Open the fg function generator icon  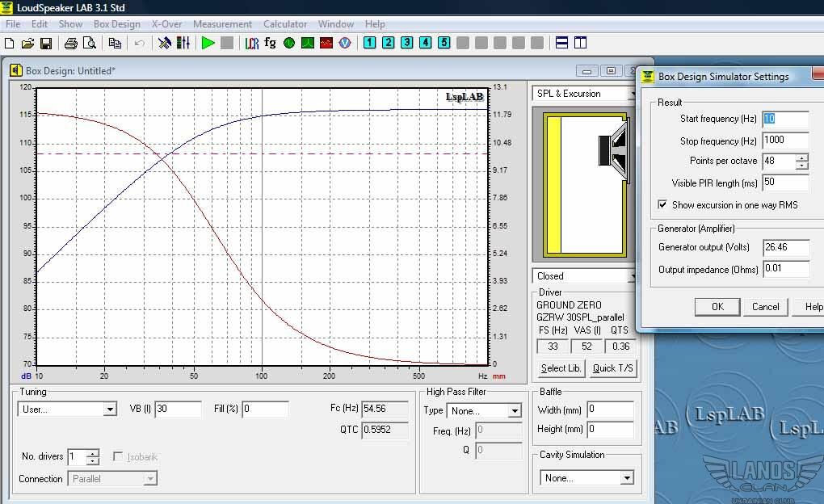pyautogui.click(x=270, y=43)
